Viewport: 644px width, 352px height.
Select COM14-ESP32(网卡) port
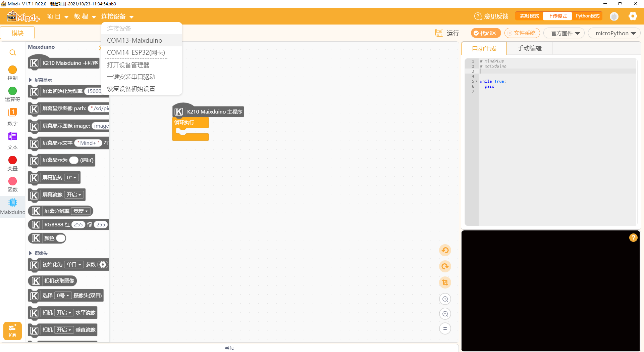[x=142, y=52]
